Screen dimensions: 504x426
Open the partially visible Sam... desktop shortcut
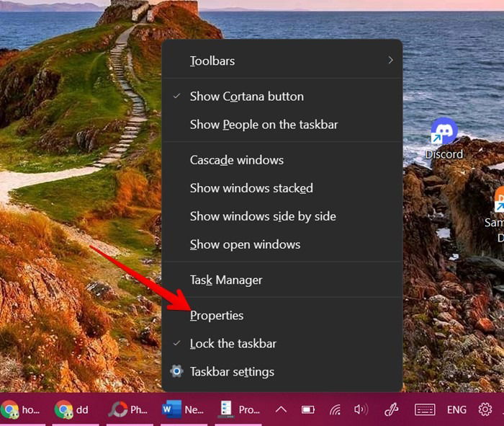[497, 216]
